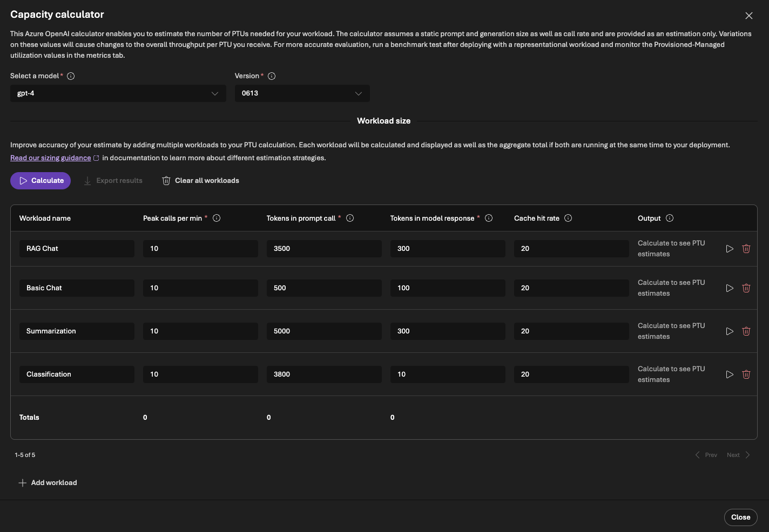
Task: Click the Basic Chat workload name field
Action: tap(77, 288)
